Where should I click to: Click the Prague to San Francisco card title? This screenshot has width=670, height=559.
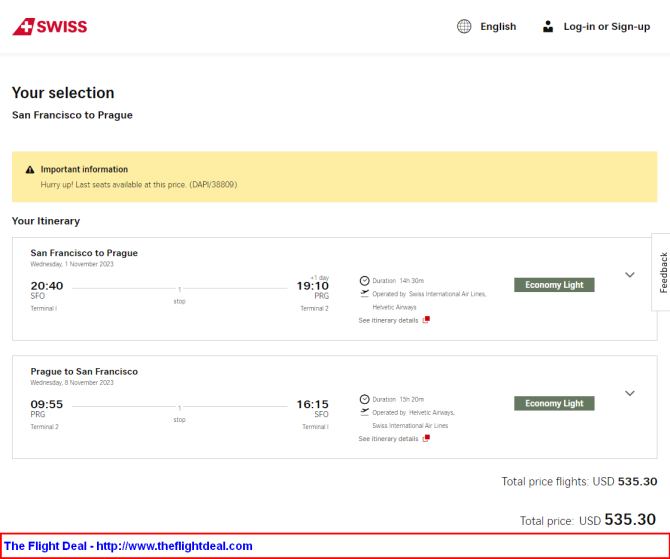(x=84, y=371)
